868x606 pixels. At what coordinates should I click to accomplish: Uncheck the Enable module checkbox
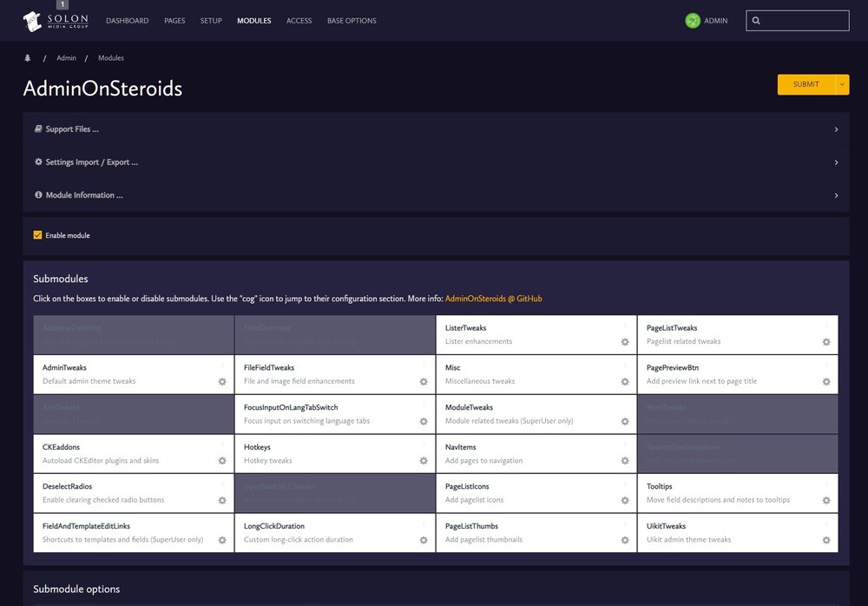37,235
